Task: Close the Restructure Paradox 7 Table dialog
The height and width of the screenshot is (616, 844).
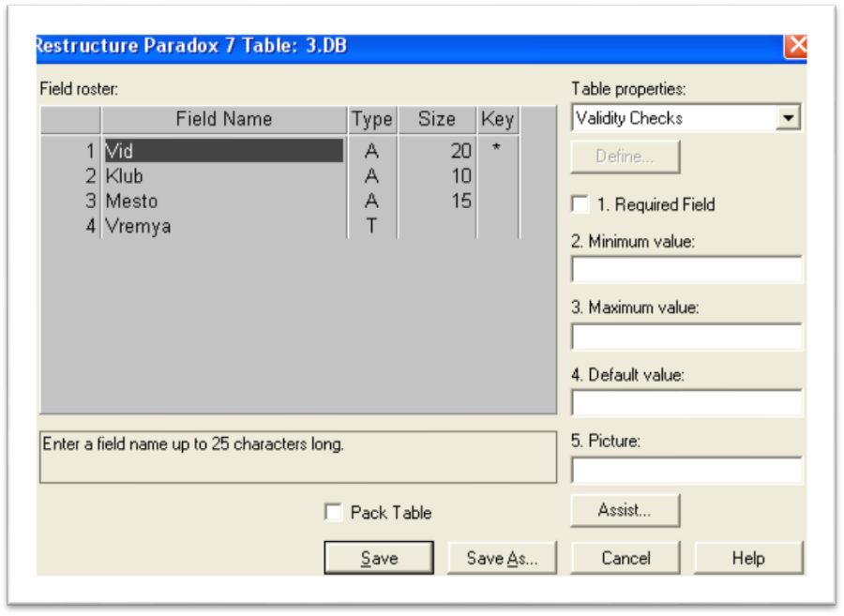Action: click(x=795, y=46)
